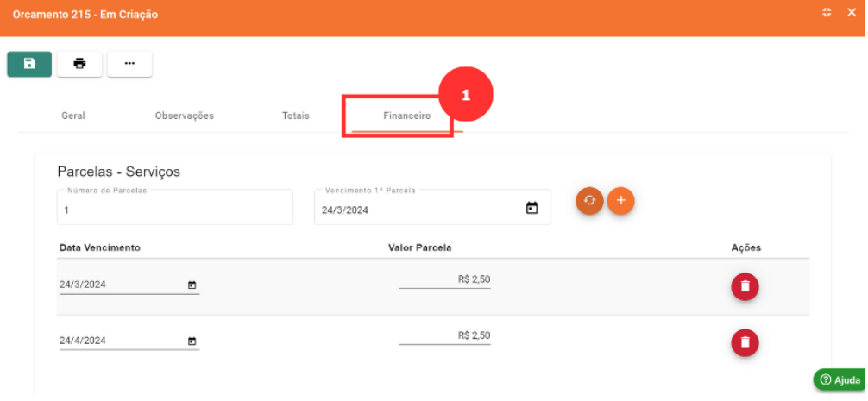Click the green Ajuda help button
The image size is (868, 401).
click(840, 380)
